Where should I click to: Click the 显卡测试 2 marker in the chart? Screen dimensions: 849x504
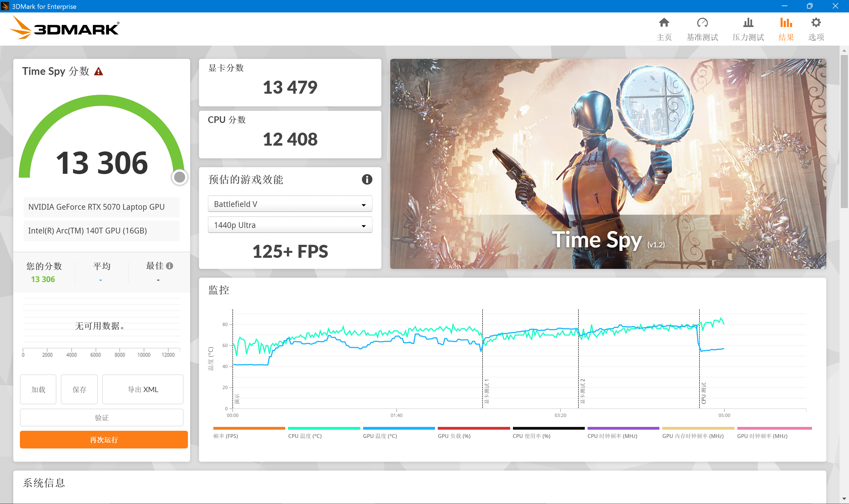click(x=582, y=391)
